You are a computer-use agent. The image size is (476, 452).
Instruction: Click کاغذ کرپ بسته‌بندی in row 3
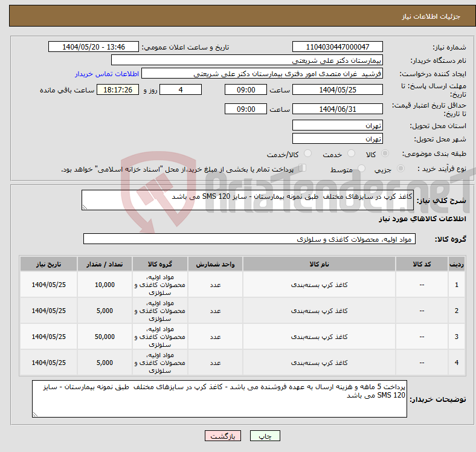[x=319, y=337]
